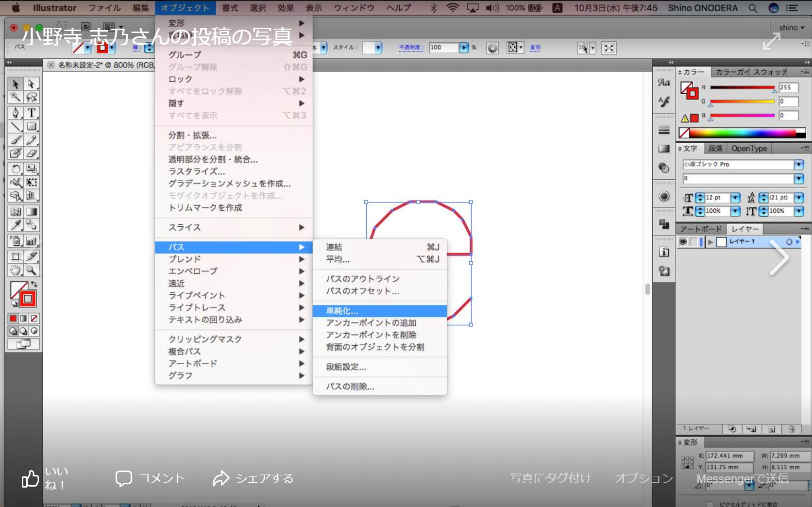Open the Stroke panel icon
Viewport: 812px width, 507px height.
click(664, 130)
